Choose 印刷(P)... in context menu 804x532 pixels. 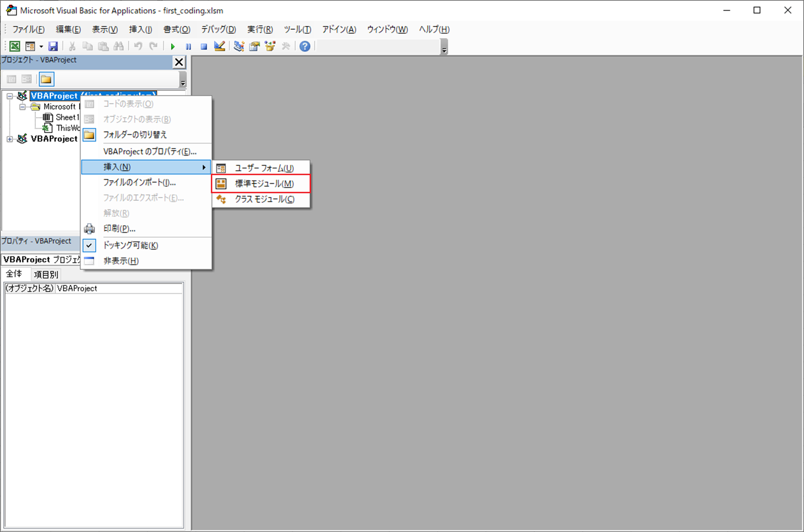click(146, 229)
